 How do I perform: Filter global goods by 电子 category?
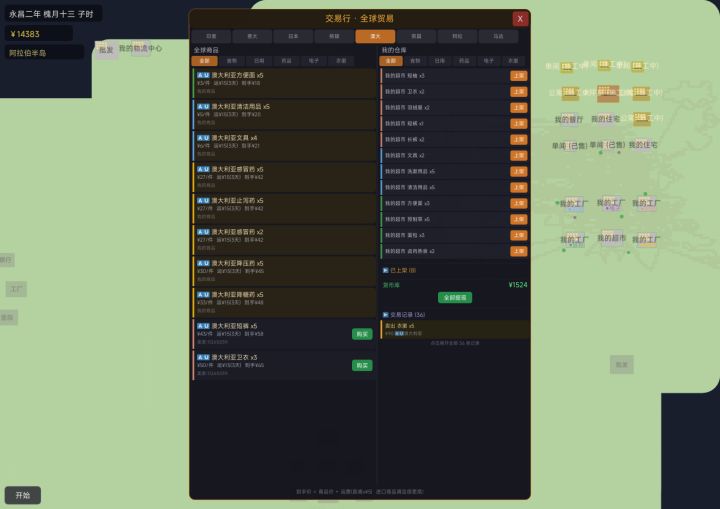coord(313,61)
